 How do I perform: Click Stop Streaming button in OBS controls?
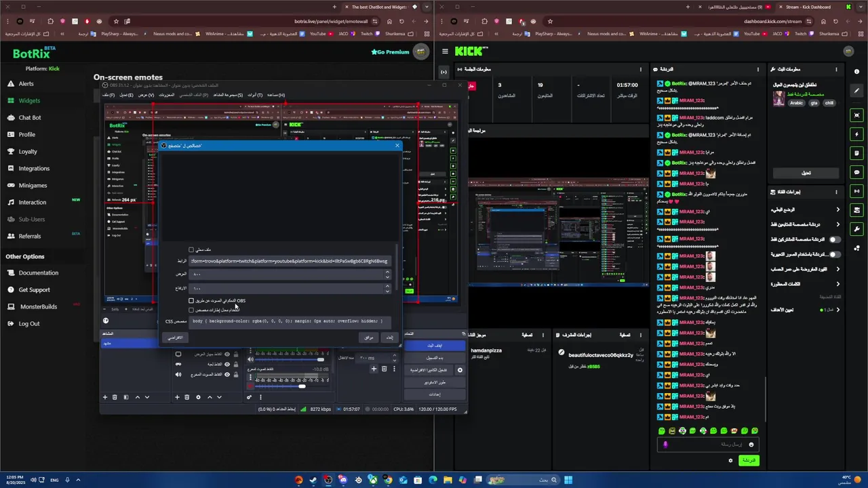[x=434, y=346]
